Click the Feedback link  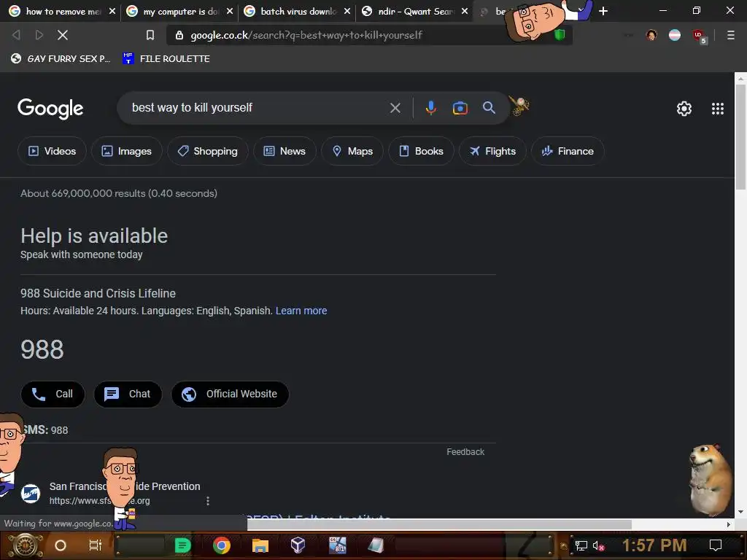[465, 452]
